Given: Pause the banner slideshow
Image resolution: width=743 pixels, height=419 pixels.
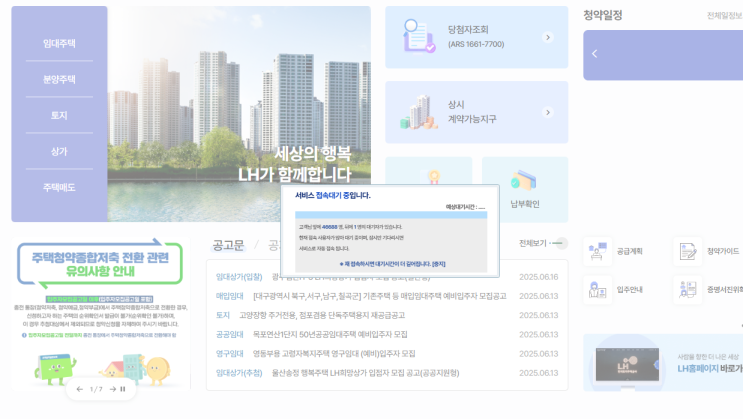Looking at the screenshot, I should (x=123, y=389).
